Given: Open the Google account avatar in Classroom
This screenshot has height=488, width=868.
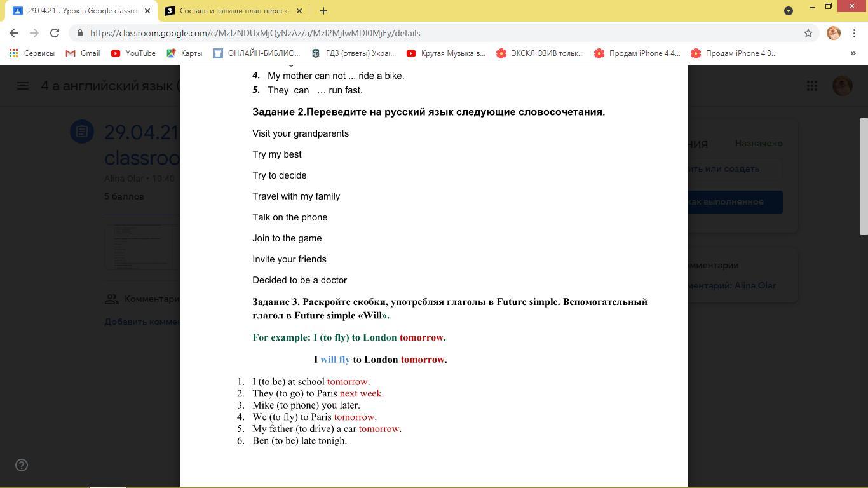Looking at the screenshot, I should coord(843,86).
